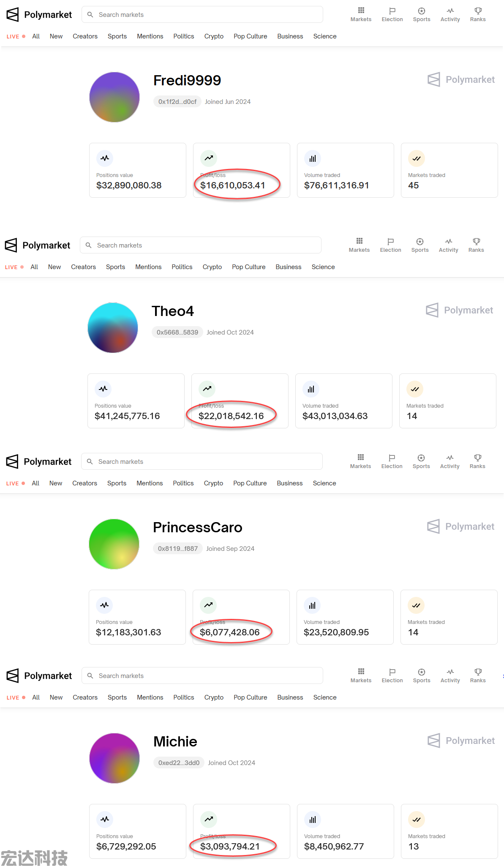Copy Theo4 wallet address 0x5668...5839
Image resolution: width=504 pixels, height=866 pixels.
point(177,332)
